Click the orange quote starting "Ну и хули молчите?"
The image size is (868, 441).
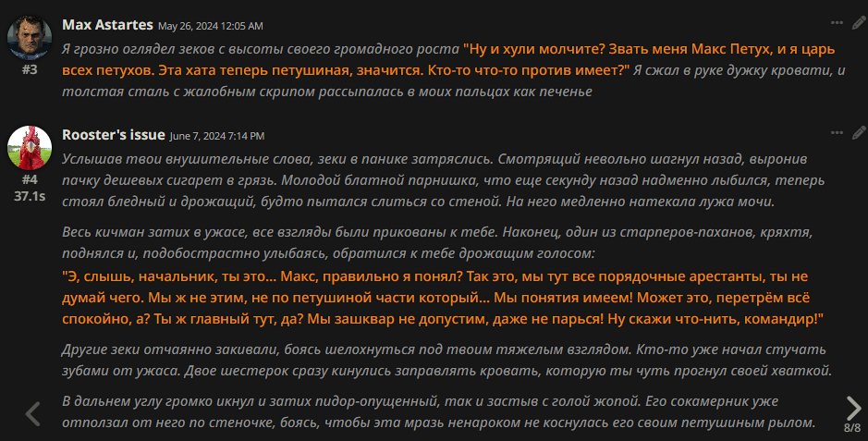click(x=448, y=60)
